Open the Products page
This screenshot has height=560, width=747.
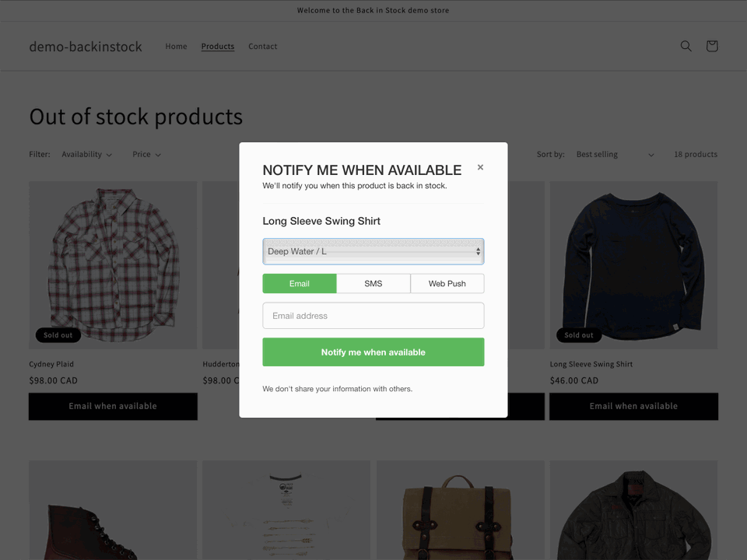point(217,46)
